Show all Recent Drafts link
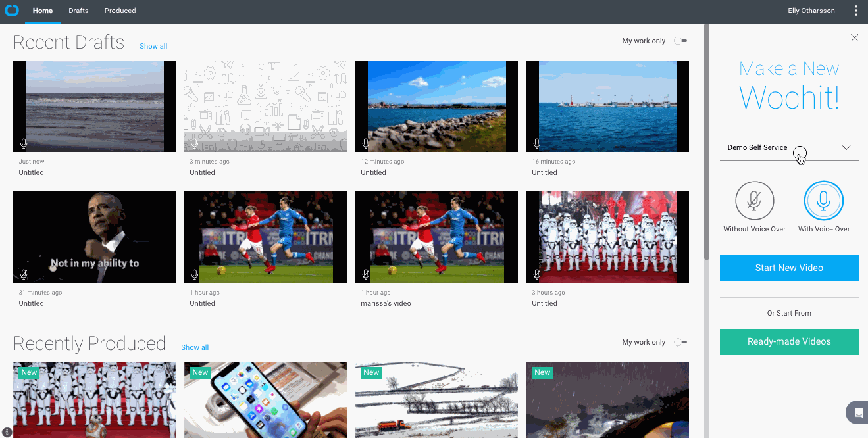 (x=153, y=46)
